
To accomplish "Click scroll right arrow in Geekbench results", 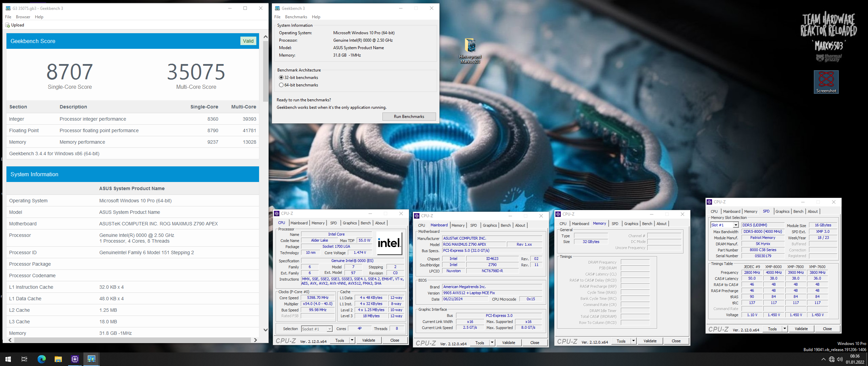I will click(255, 340).
